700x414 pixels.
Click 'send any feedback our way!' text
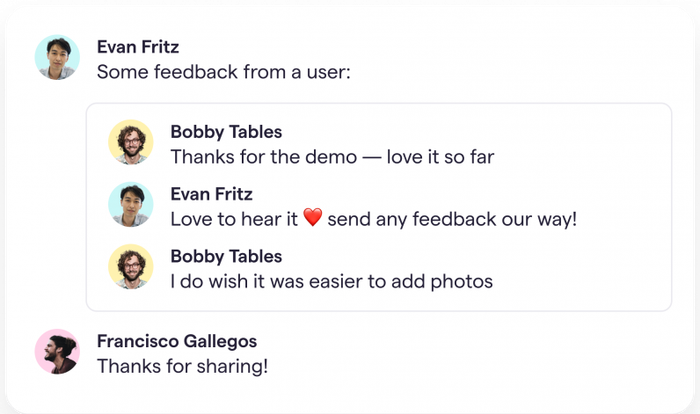click(x=452, y=219)
